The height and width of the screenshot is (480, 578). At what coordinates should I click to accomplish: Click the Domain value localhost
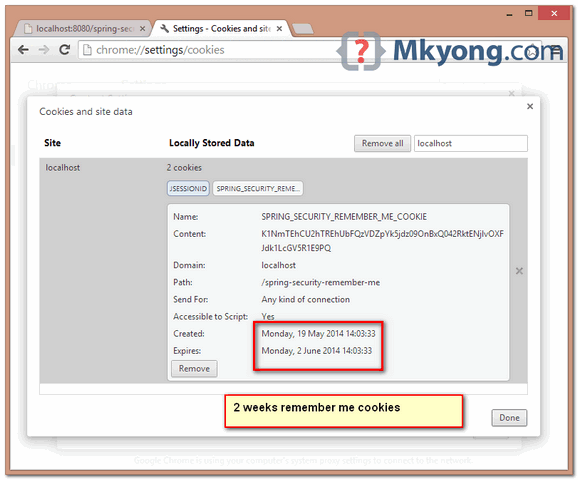point(278,265)
